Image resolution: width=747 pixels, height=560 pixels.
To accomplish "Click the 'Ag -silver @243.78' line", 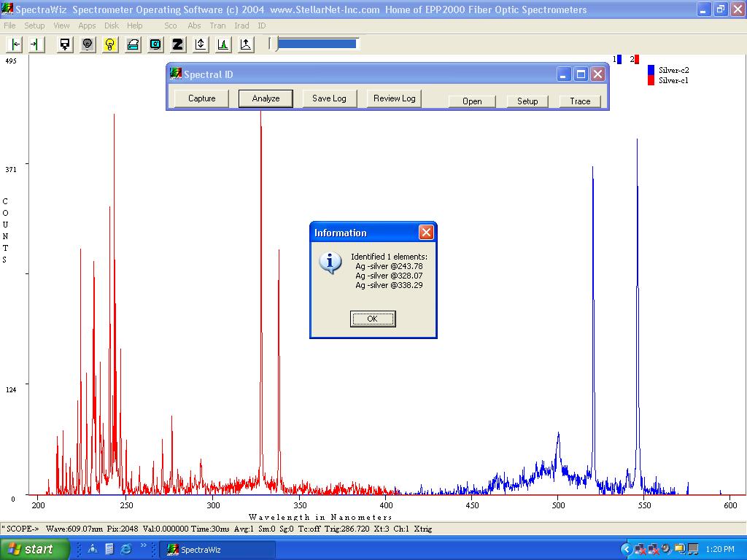I will 389,266.
